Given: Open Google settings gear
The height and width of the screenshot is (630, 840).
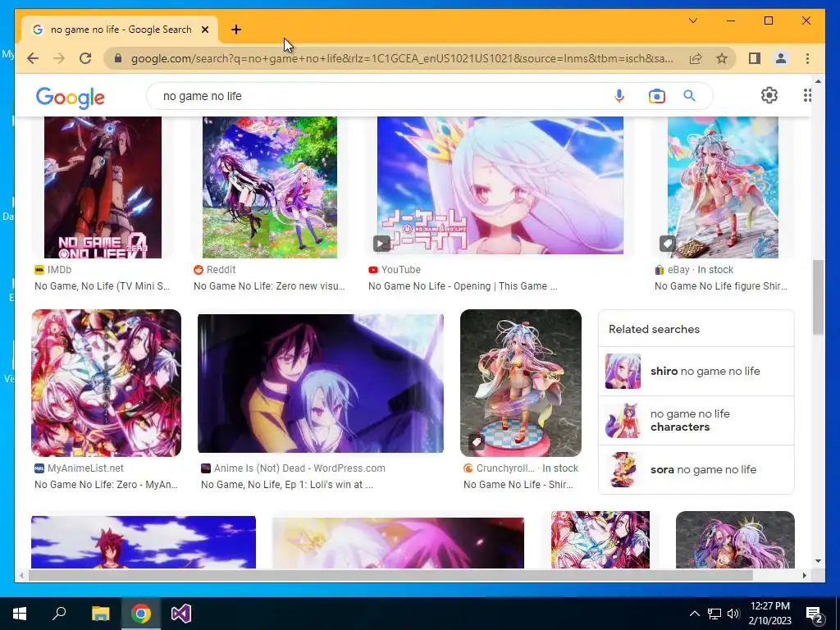Looking at the screenshot, I should (x=769, y=95).
